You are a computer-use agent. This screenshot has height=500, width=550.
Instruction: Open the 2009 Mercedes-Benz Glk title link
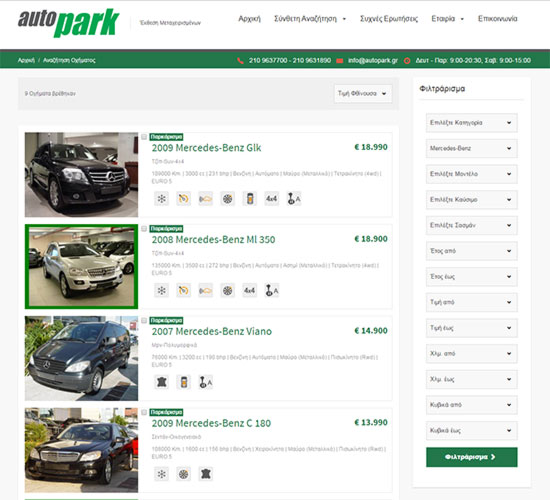click(206, 148)
